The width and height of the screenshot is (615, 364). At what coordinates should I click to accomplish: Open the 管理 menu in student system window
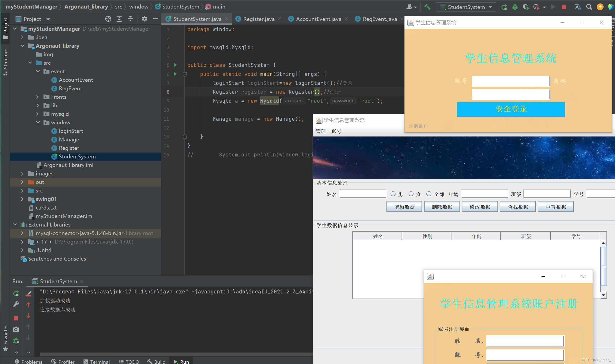tap(320, 131)
